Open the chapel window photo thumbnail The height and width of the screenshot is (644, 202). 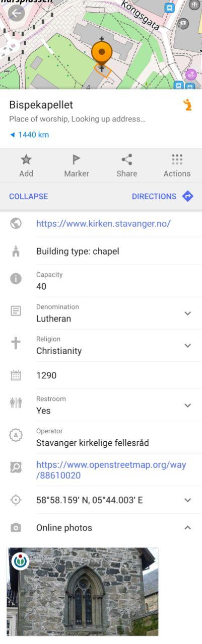click(x=83, y=592)
